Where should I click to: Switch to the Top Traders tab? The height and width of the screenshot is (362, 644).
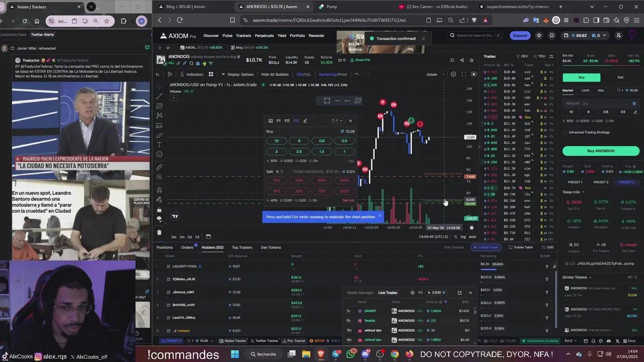tap(242, 247)
